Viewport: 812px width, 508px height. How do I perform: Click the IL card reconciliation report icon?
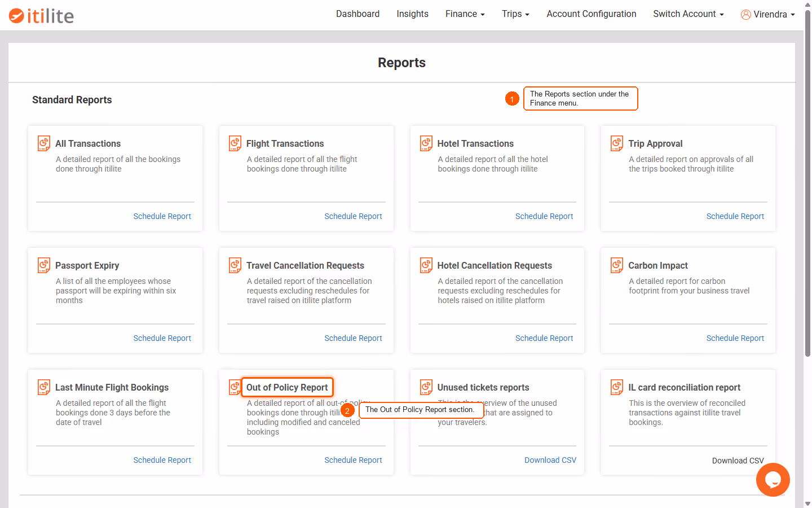click(x=617, y=387)
